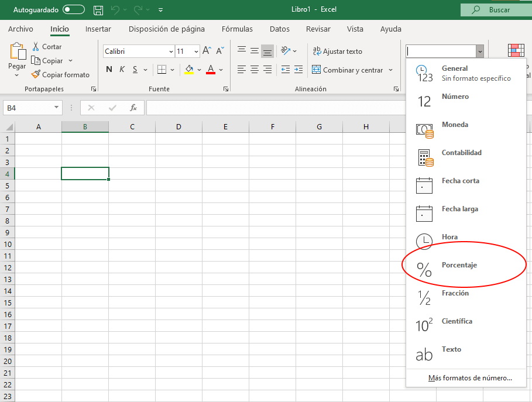532x402 pixels.
Task: Toggle underline with the S button
Action: [x=135, y=70]
